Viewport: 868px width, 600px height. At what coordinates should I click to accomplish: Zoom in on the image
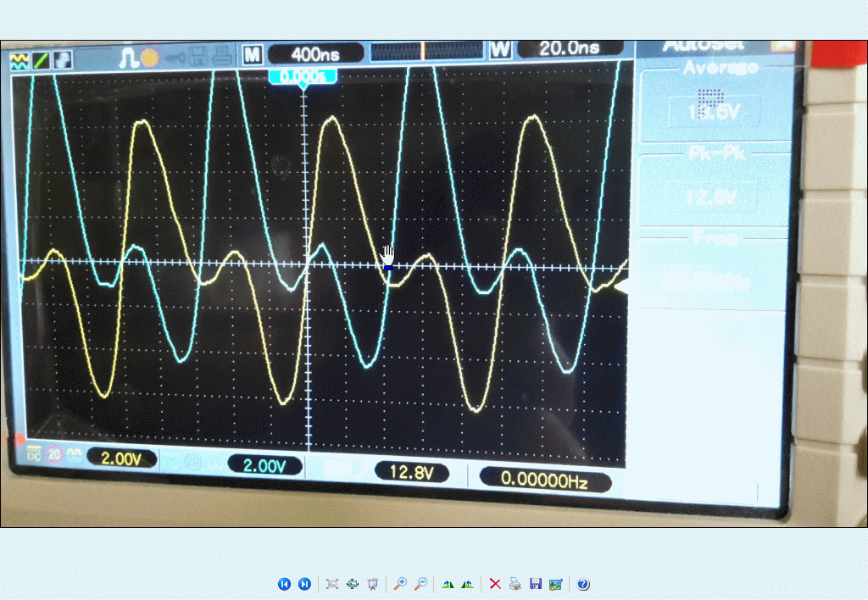(x=400, y=584)
